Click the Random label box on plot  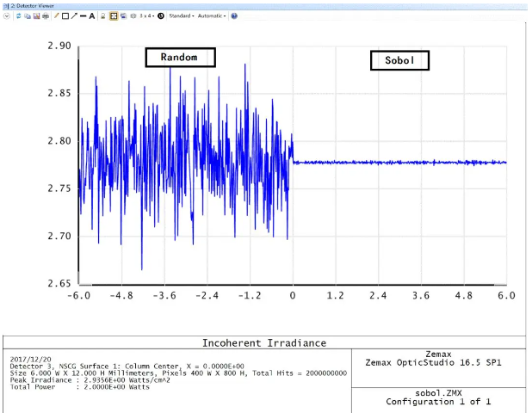click(x=179, y=58)
